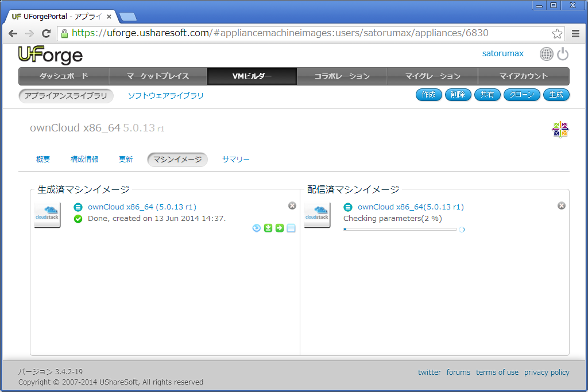Go back with the browser back arrow

coord(13,34)
